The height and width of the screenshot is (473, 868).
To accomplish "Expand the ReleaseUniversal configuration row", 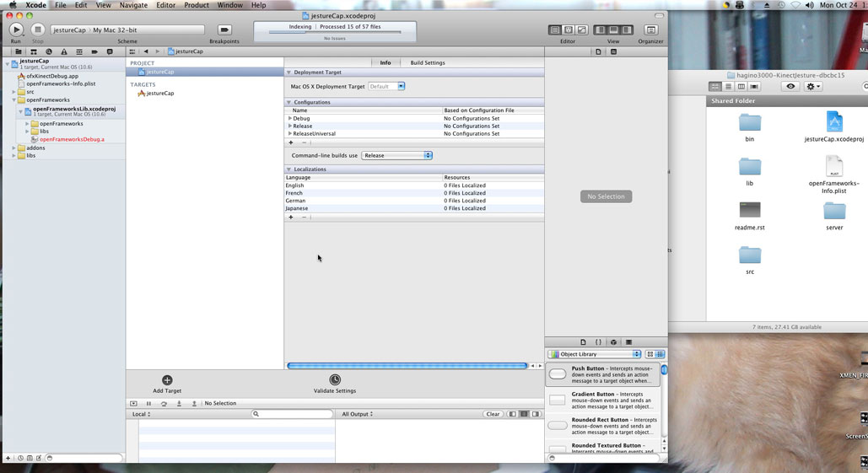I will pyautogui.click(x=289, y=134).
